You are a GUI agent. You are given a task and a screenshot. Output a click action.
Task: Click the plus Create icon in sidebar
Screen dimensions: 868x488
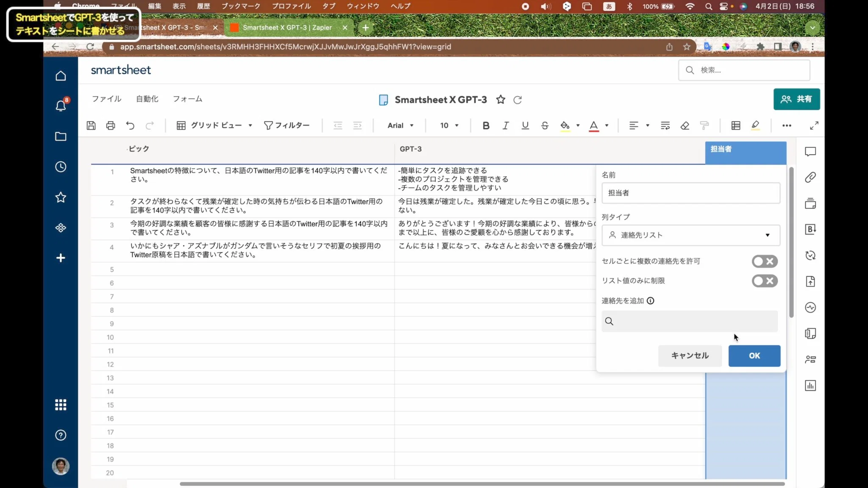[61, 258]
